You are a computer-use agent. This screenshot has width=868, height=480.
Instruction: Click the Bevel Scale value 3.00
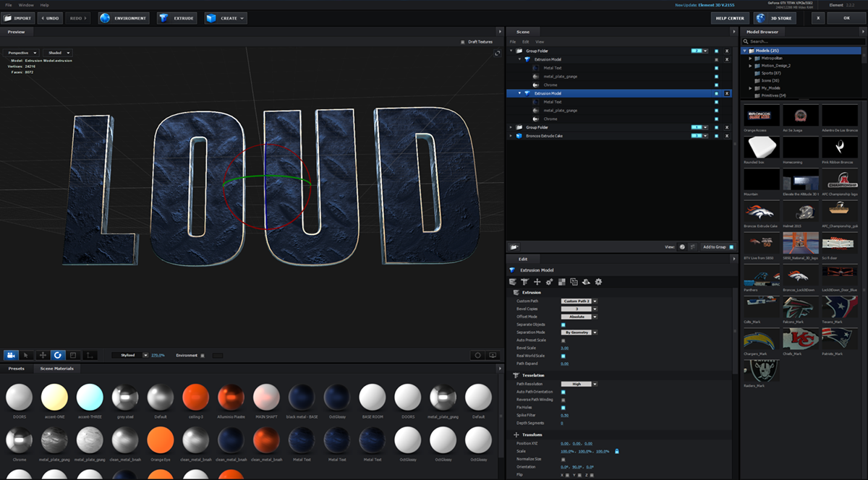click(x=565, y=348)
